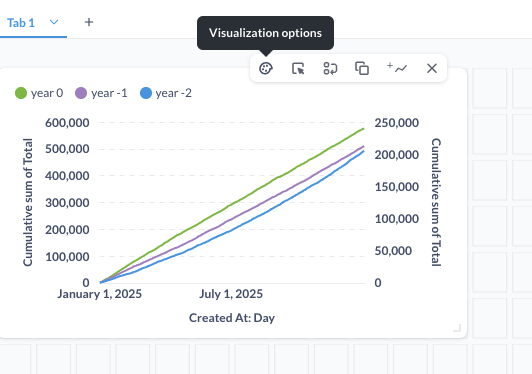Click the July 1, 2025 axis tick

pos(231,294)
